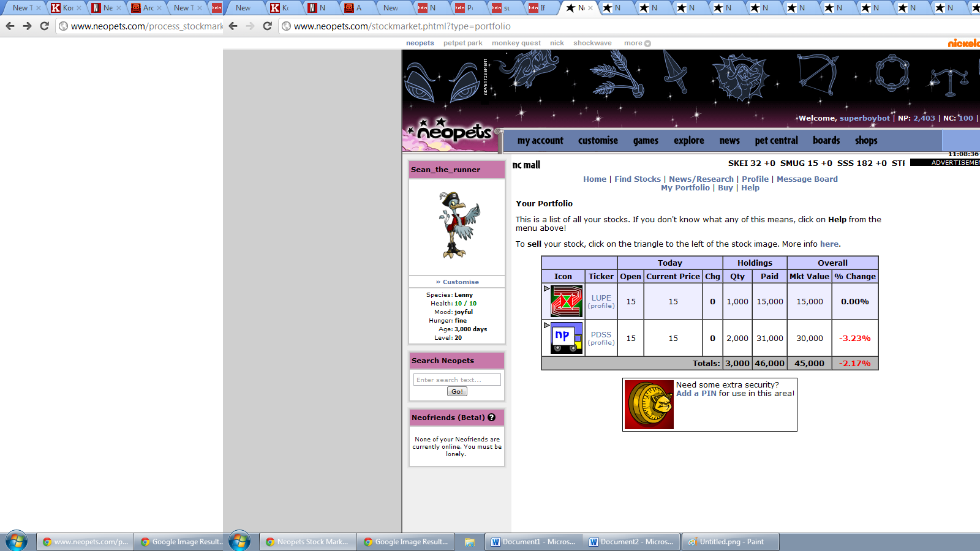Click the Lenny pet image
Screen dimensions: 980x551
click(458, 225)
